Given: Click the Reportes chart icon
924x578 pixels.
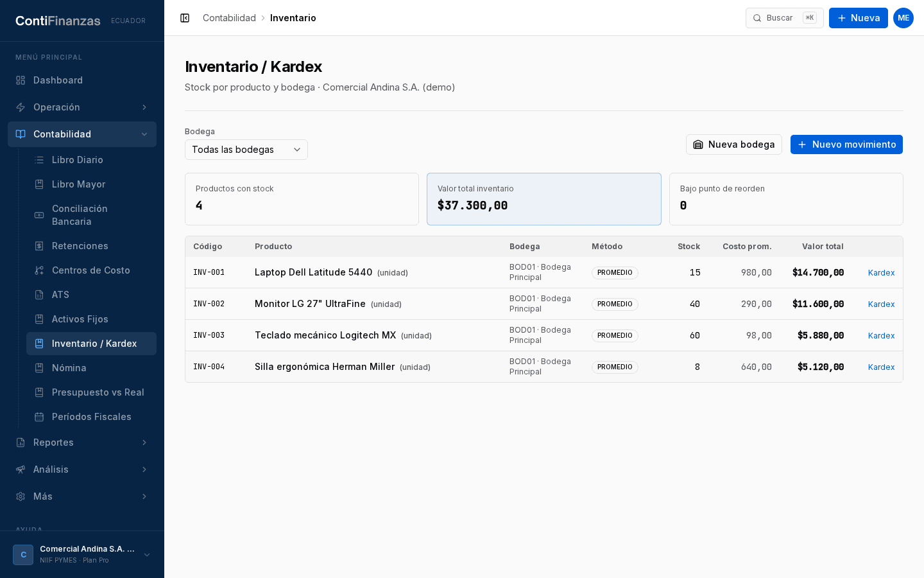Looking at the screenshot, I should 21,442.
